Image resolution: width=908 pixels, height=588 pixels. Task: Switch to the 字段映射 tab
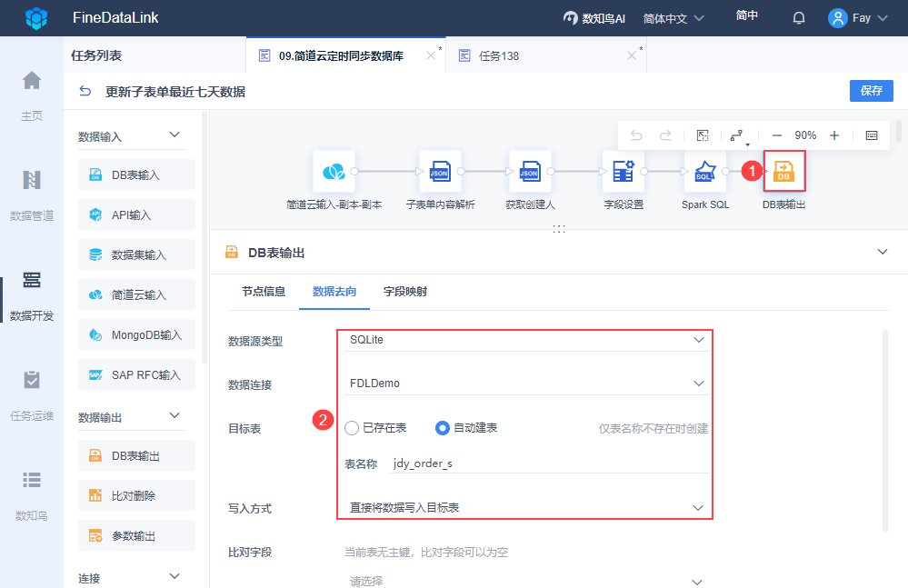(405, 291)
